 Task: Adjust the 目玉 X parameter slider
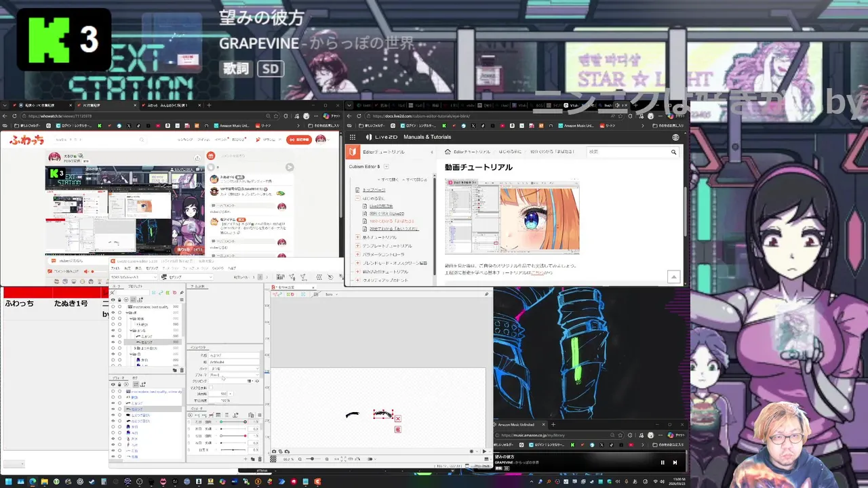coord(233,450)
